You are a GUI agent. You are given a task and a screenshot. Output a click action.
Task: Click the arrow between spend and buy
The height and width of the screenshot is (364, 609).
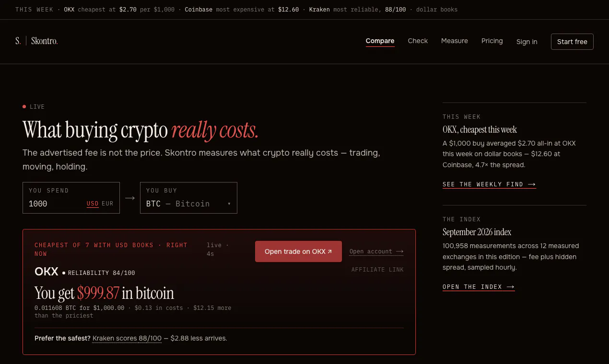[130, 198]
